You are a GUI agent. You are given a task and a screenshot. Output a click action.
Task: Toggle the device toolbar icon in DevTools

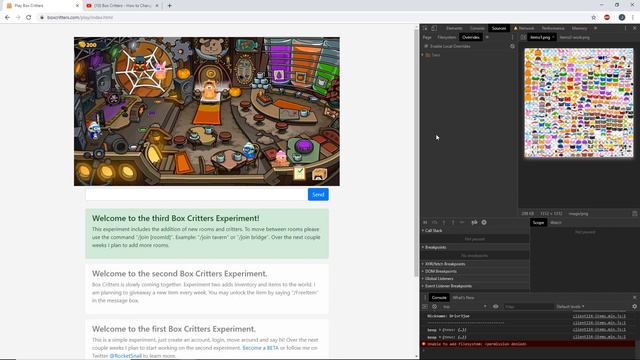434,28
